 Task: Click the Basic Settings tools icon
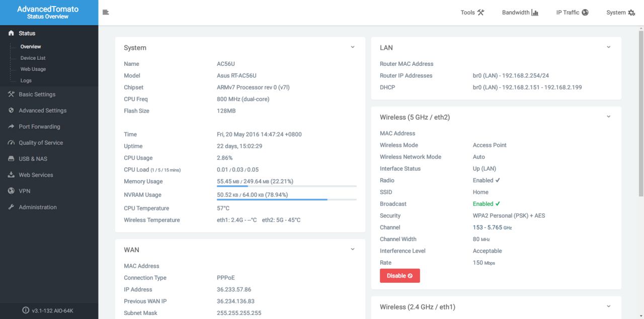pos(11,94)
